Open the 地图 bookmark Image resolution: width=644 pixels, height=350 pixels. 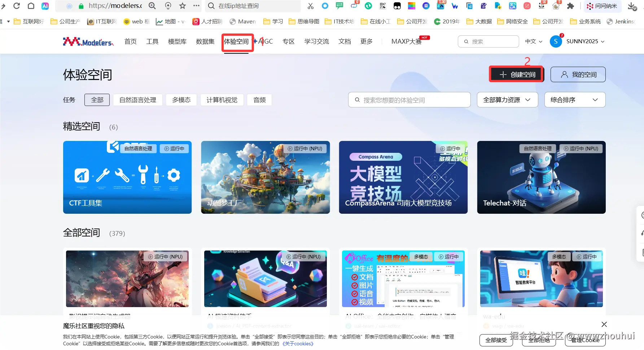tap(170, 22)
